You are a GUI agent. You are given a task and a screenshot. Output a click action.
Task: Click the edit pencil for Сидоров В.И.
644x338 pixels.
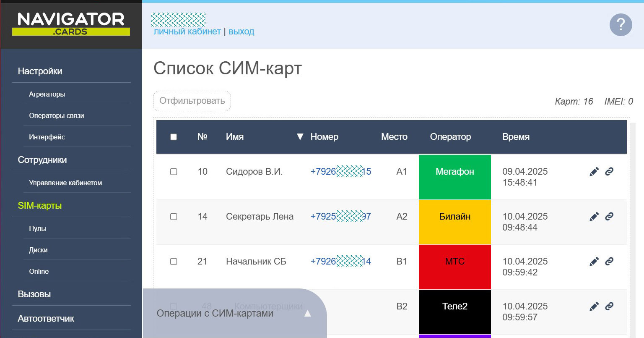(x=594, y=172)
